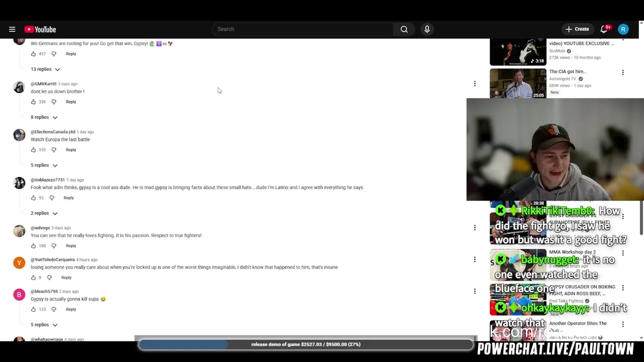644x362 pixels.
Task: Like @bleach5798's comment
Action: coord(33,309)
